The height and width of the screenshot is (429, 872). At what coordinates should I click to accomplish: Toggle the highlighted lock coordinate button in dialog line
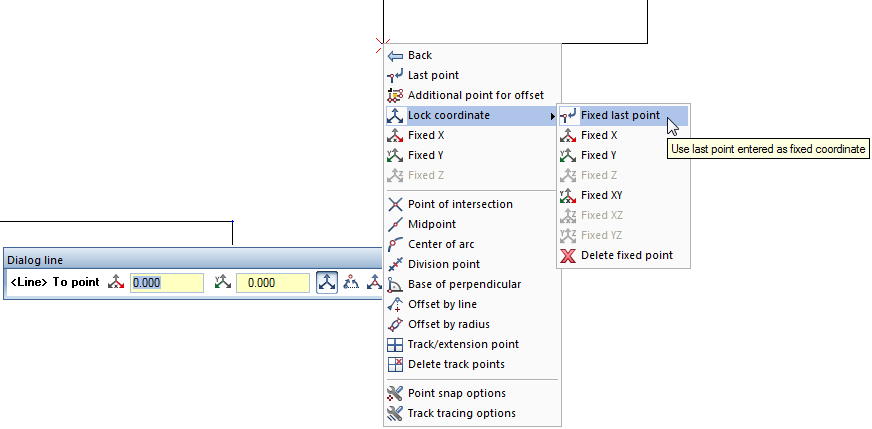coord(327,283)
